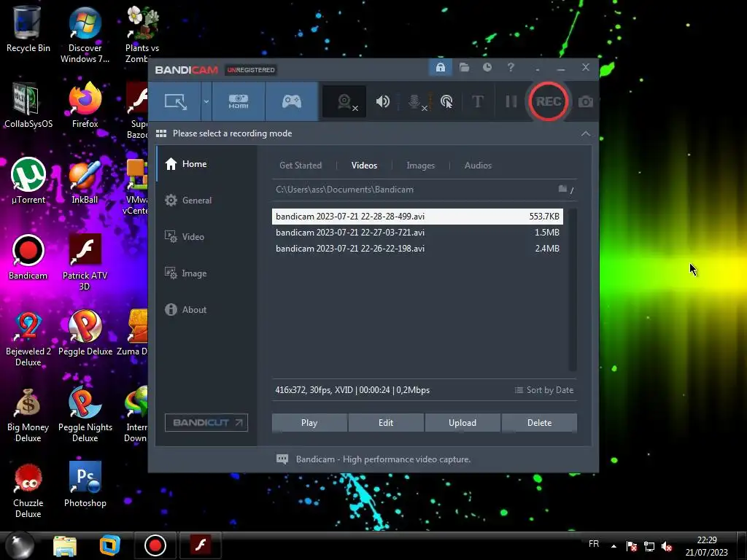The width and height of the screenshot is (747, 560).
Task: Open the file explorer taskbar icon
Action: 65,545
